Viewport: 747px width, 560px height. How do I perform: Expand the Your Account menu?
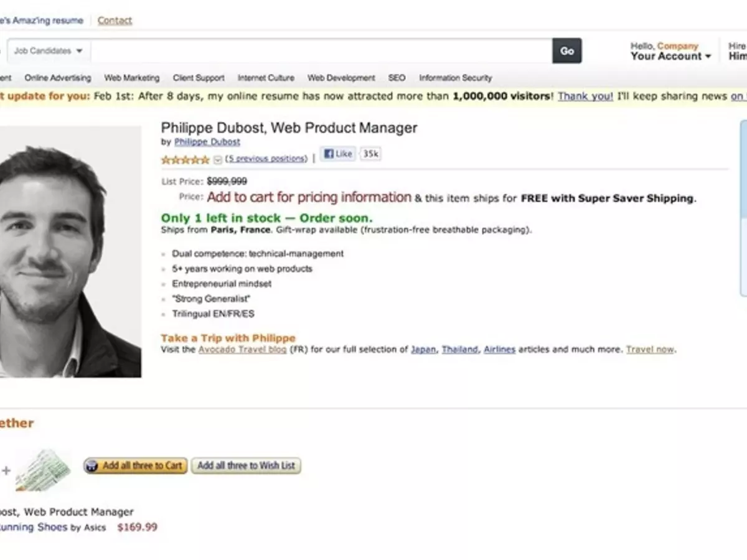coord(670,56)
